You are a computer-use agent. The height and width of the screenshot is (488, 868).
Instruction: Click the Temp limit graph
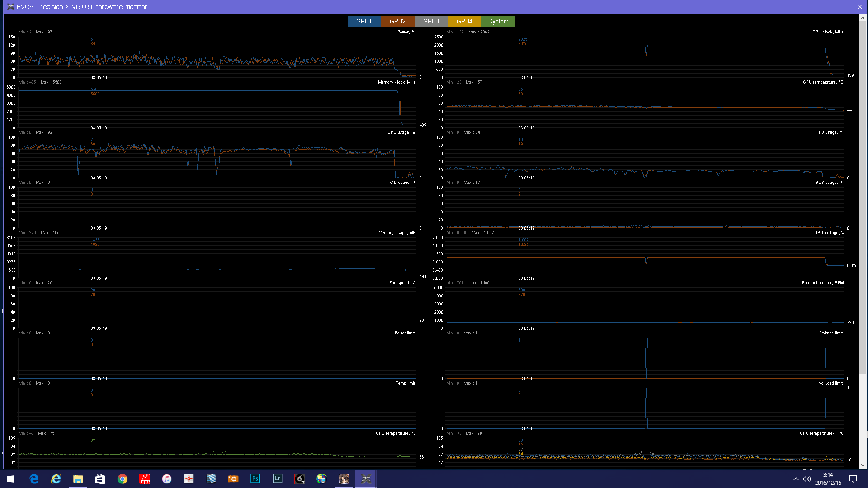(217, 408)
